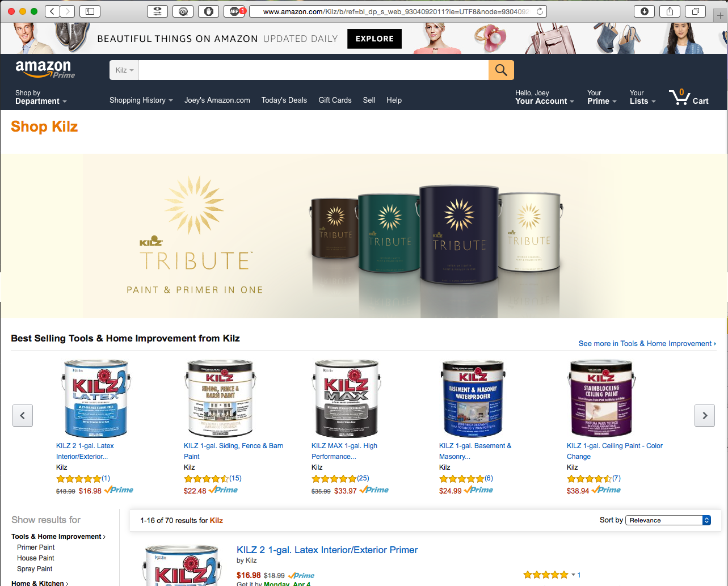Open the Sort by Relevance dropdown
Viewport: 728px width, 586px height.
[668, 520]
